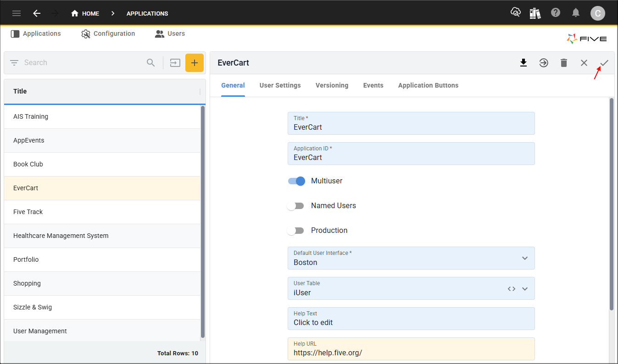This screenshot has width=618, height=364.
Task: Click the search magnifier icon
Action: tap(151, 63)
